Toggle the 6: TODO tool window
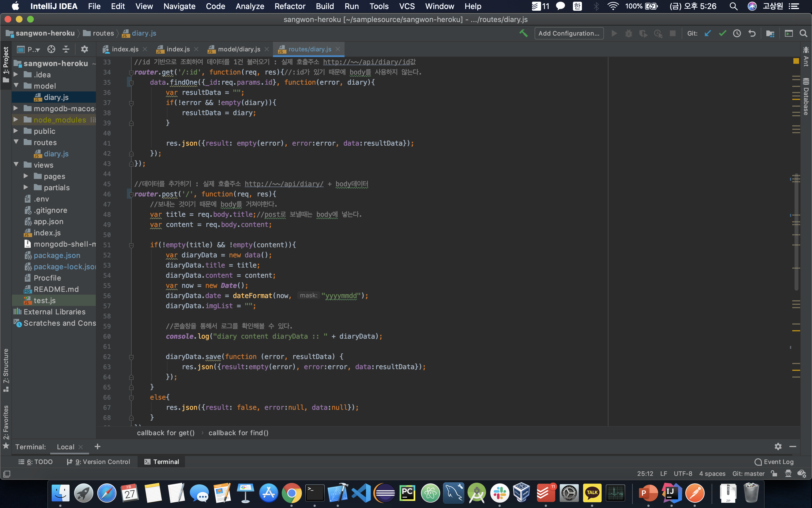The width and height of the screenshot is (812, 508). (x=36, y=462)
